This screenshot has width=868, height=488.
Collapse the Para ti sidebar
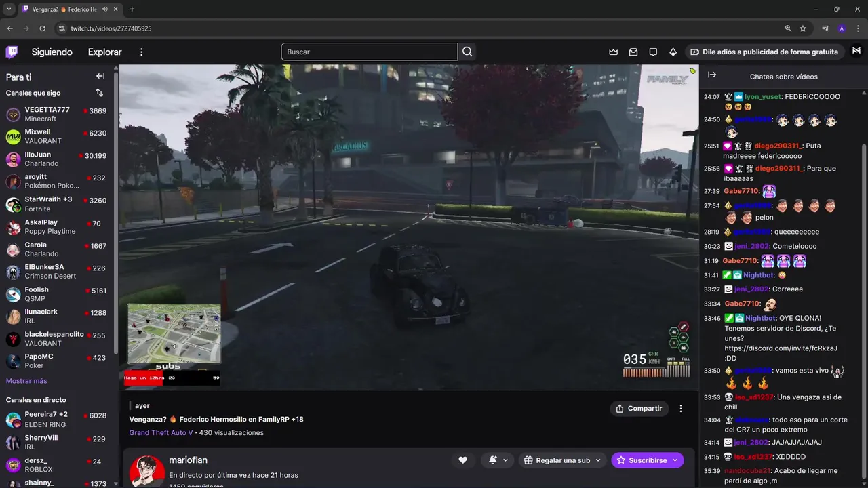100,76
